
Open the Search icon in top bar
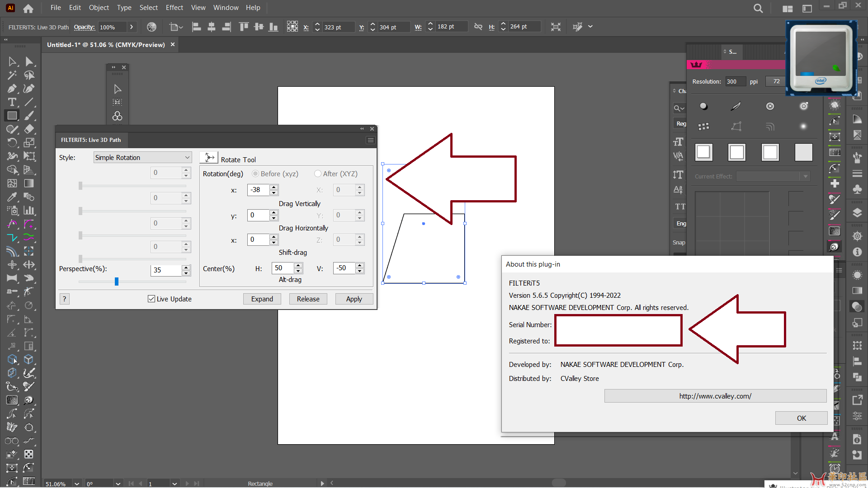click(758, 8)
